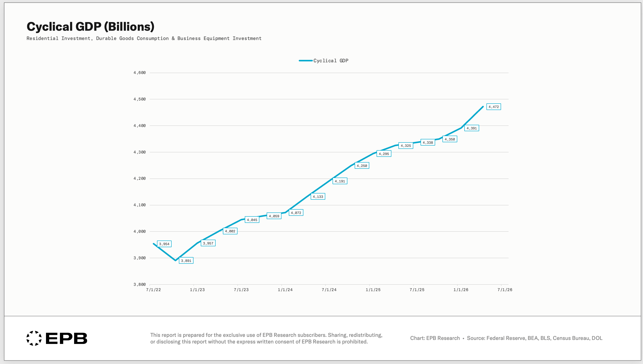Click the 4,250 data label
643x364 pixels.
tap(362, 165)
